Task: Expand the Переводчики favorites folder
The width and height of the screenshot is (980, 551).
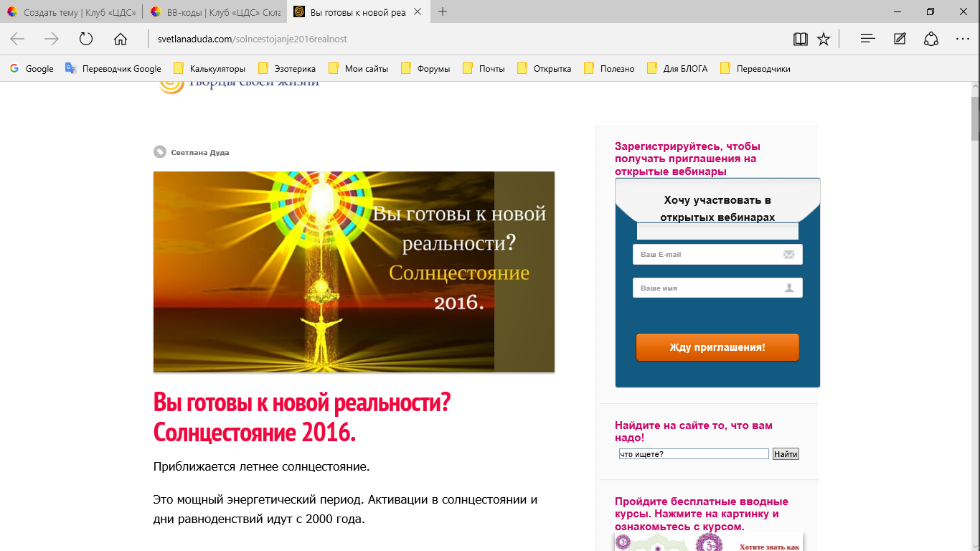Action: point(755,69)
